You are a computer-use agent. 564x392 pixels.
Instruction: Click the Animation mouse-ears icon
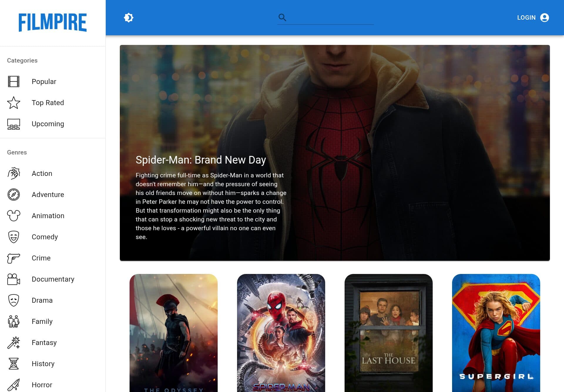(x=14, y=216)
